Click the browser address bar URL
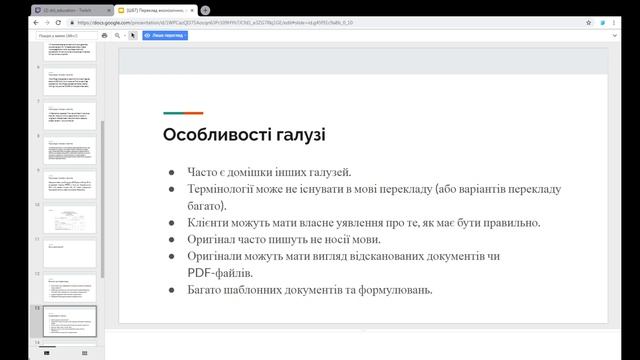640x360 pixels. [x=215, y=23]
